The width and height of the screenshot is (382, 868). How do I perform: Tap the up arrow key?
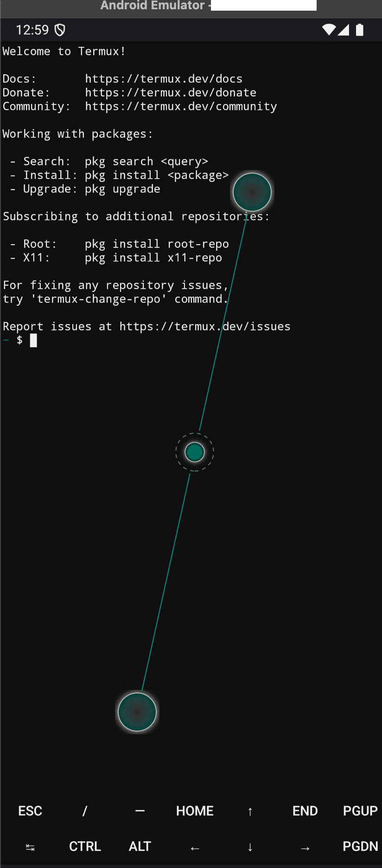[250, 811]
